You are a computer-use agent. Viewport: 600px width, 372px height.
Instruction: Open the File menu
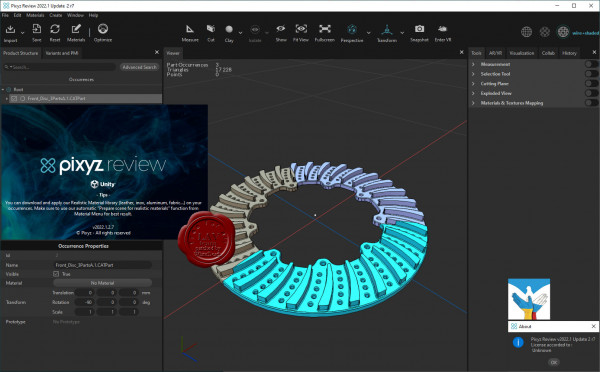(5, 15)
